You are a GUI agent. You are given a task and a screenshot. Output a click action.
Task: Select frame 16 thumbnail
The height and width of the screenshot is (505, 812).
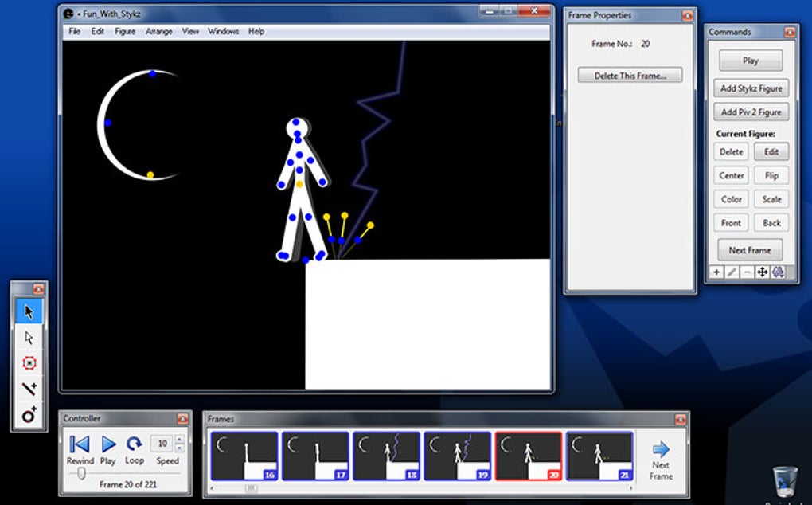(244, 456)
